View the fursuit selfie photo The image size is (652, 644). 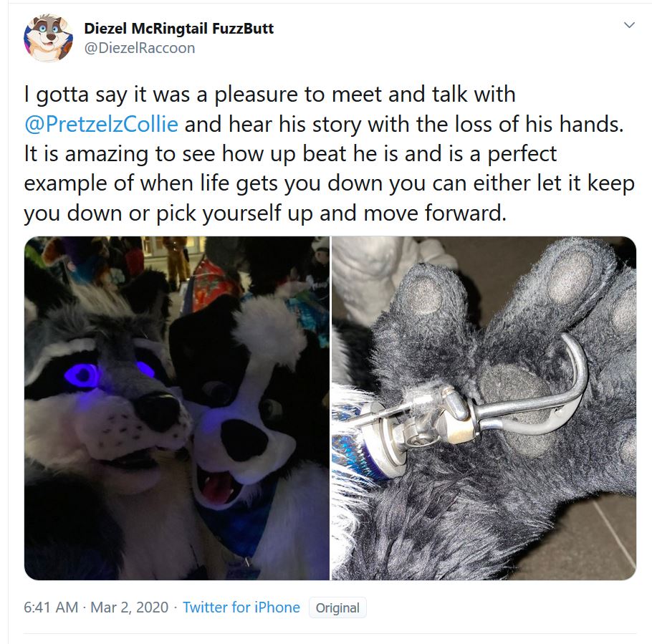pos(177,408)
